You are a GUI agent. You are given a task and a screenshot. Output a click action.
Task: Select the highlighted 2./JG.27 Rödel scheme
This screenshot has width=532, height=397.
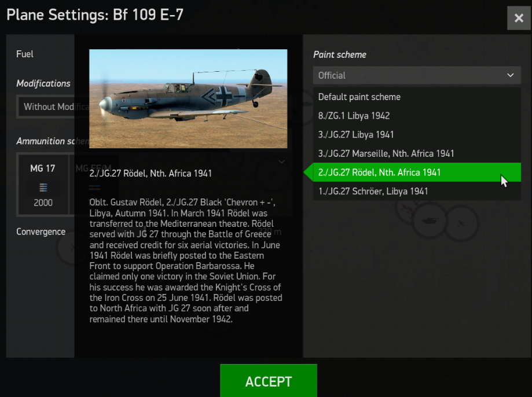click(x=379, y=172)
